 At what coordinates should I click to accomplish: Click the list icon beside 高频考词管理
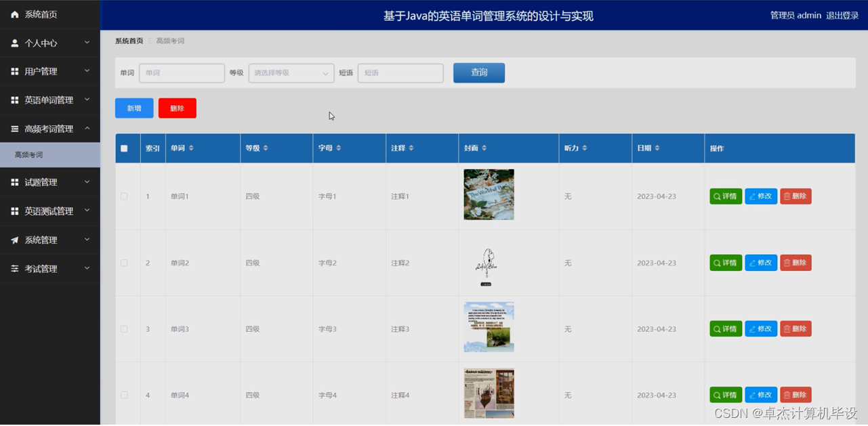[15, 129]
